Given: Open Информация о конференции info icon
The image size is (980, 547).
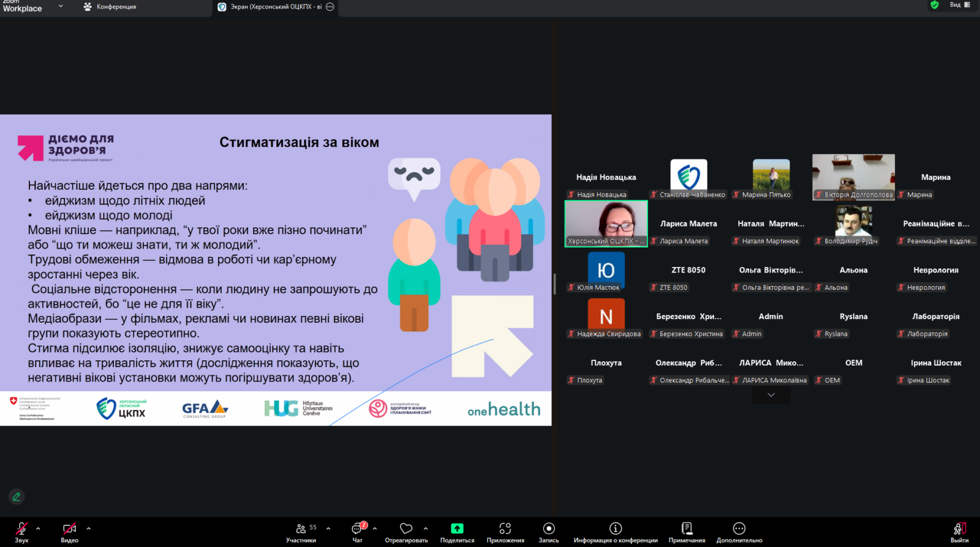Looking at the screenshot, I should [x=616, y=530].
